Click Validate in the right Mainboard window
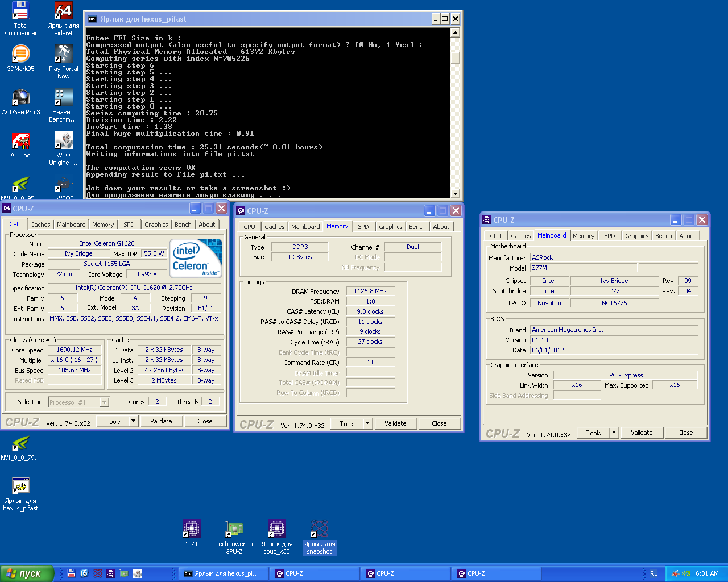This screenshot has height=582, width=728. point(642,433)
